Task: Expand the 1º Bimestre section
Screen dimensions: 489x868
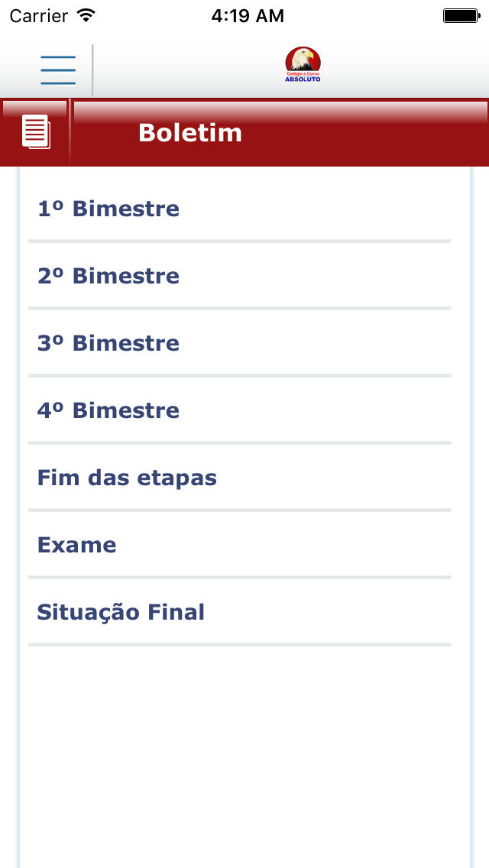Action: tap(240, 209)
